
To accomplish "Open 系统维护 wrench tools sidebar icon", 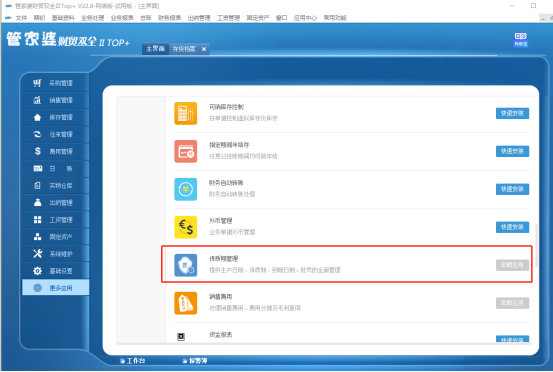I will pyautogui.click(x=37, y=254).
